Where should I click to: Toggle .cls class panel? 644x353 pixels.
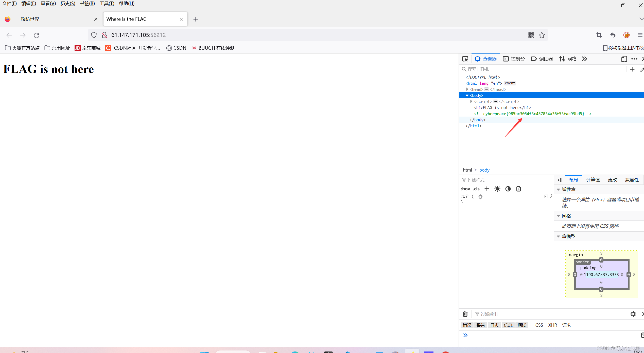tap(476, 189)
